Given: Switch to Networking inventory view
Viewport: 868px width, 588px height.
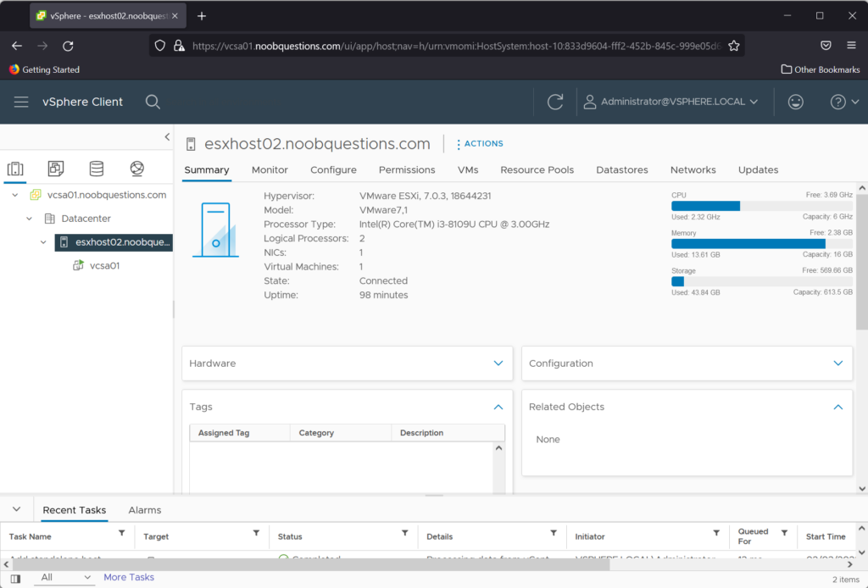Looking at the screenshot, I should click(x=136, y=169).
